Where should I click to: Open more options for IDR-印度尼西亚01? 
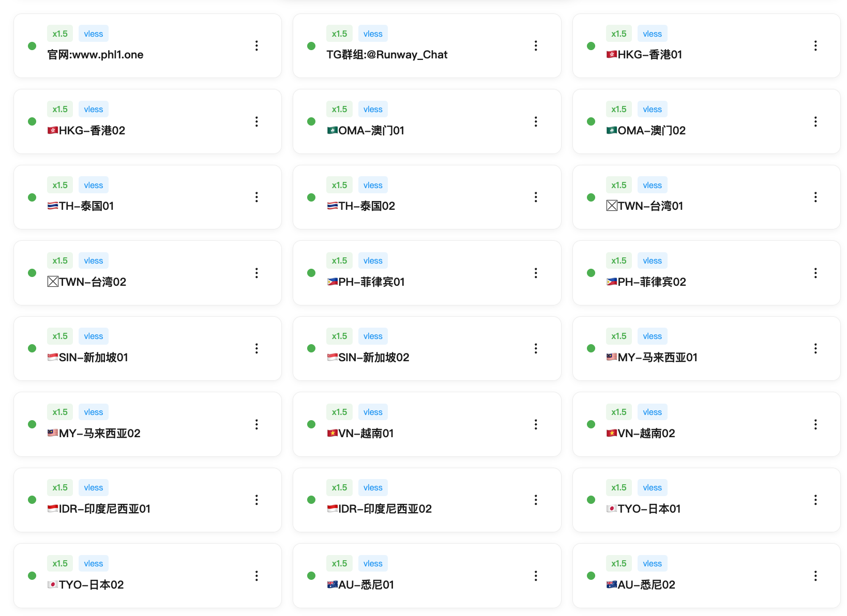click(x=256, y=500)
